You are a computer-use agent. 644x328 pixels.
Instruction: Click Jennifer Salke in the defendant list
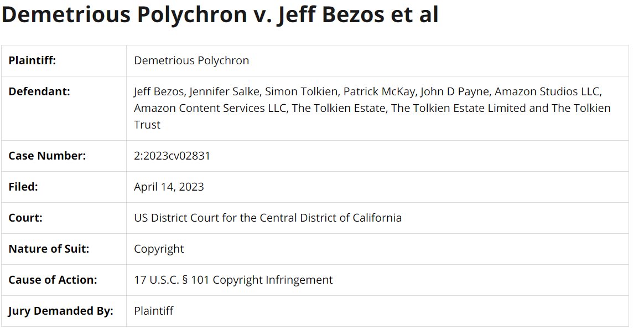tap(224, 91)
